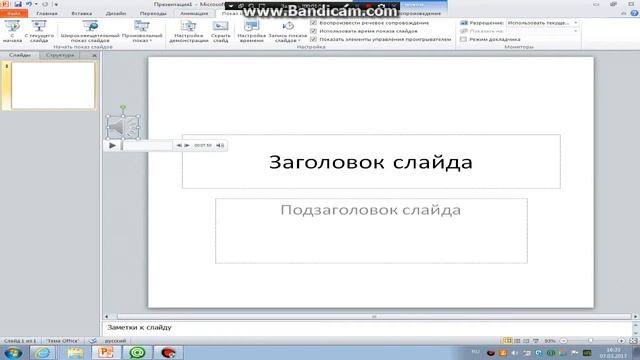
Task: Close the slides thumbnail pane
Action: click(x=94, y=55)
